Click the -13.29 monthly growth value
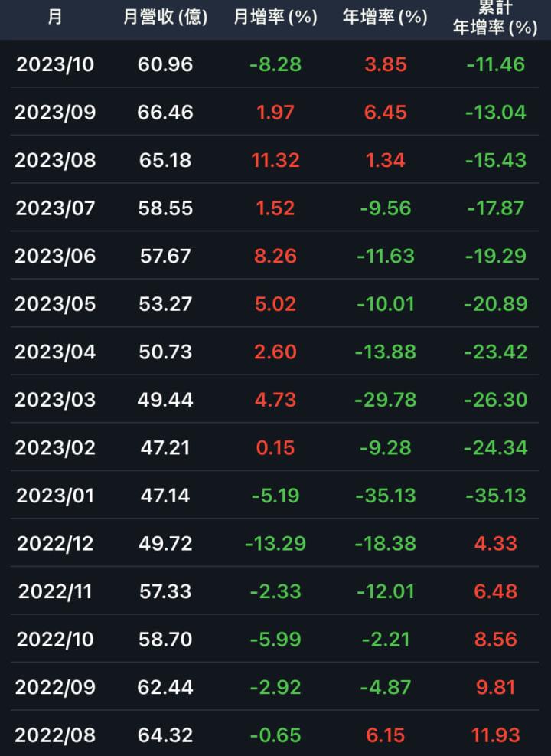The image size is (551, 756). click(x=275, y=544)
